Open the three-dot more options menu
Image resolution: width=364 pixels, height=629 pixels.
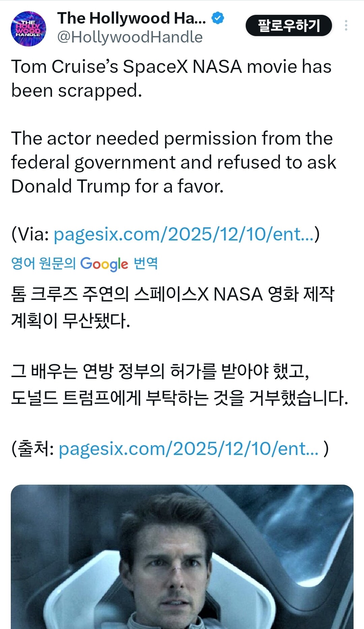[x=346, y=26]
